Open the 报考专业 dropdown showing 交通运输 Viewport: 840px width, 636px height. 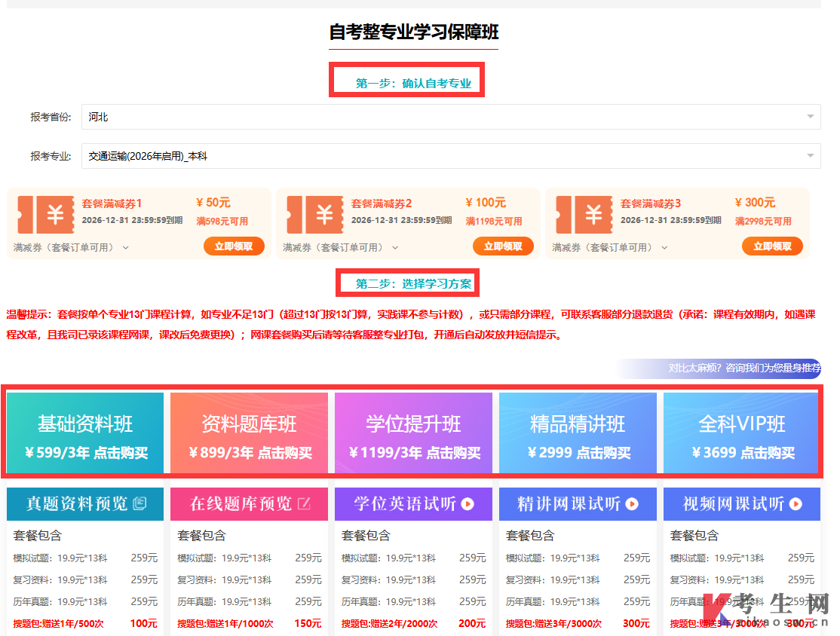pos(450,156)
